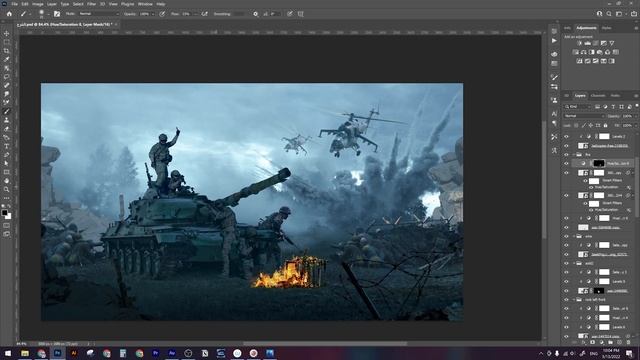This screenshot has height=360, width=640.
Task: Open the layer Fill dropdown
Action: pos(635,125)
